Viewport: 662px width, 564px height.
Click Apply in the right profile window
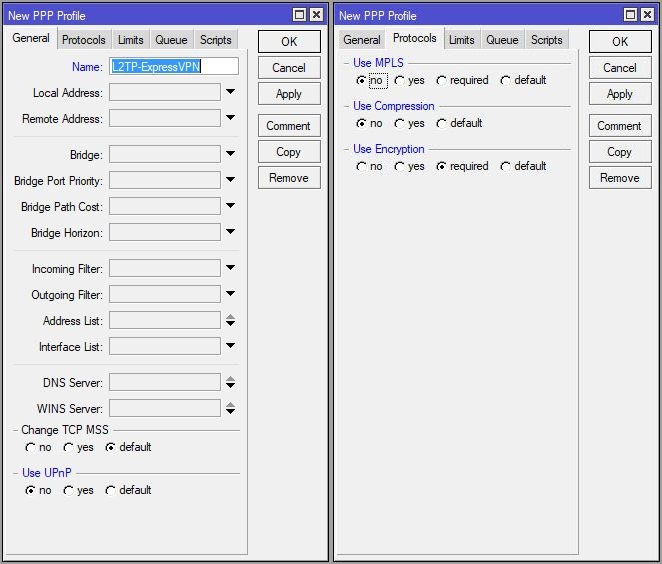[x=620, y=94]
